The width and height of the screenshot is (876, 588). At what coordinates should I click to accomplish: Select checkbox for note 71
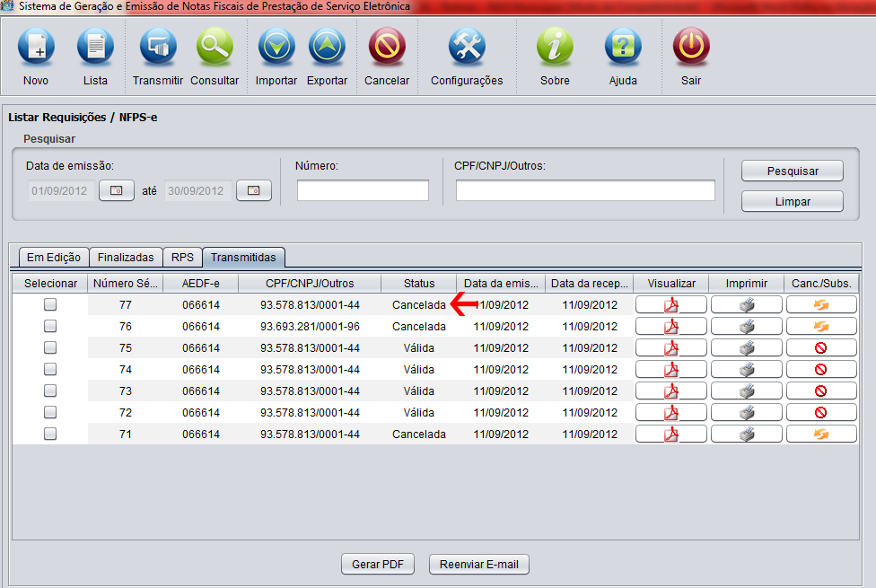coord(50,434)
